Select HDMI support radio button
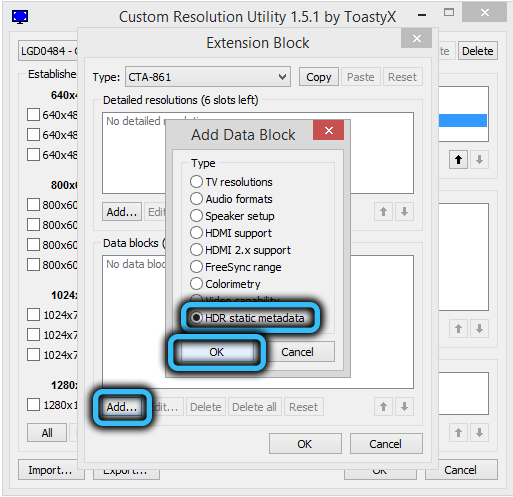This screenshot has height=497, width=513. 196,233
